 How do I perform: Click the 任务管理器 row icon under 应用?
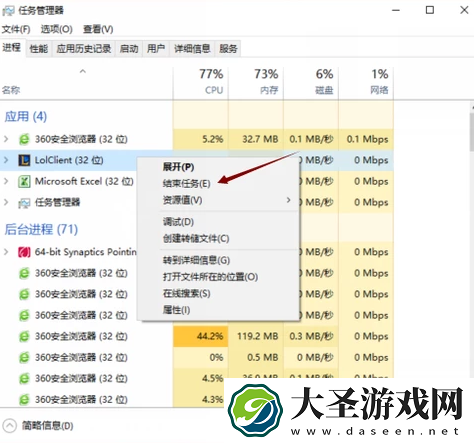tap(24, 203)
